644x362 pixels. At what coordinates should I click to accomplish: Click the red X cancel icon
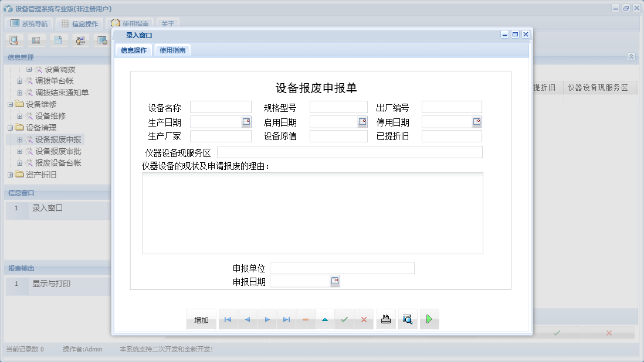363,319
